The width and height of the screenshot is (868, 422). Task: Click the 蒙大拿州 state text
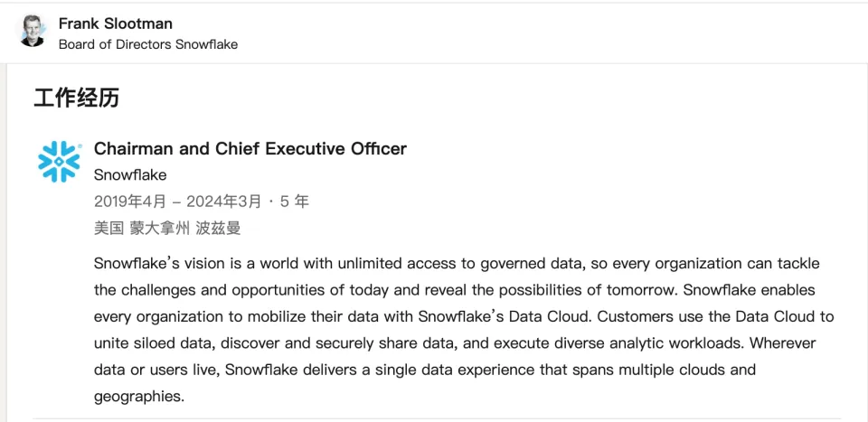pyautogui.click(x=160, y=229)
